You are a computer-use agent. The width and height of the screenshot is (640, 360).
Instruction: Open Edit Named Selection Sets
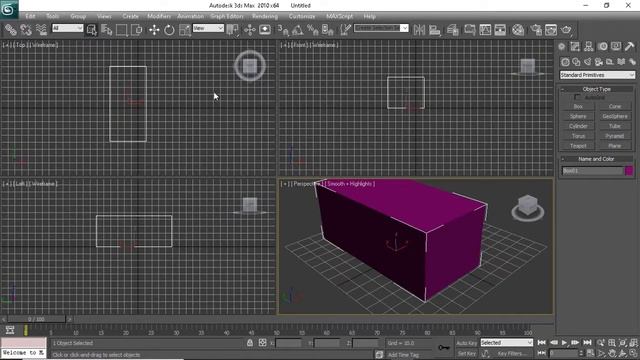345,29
